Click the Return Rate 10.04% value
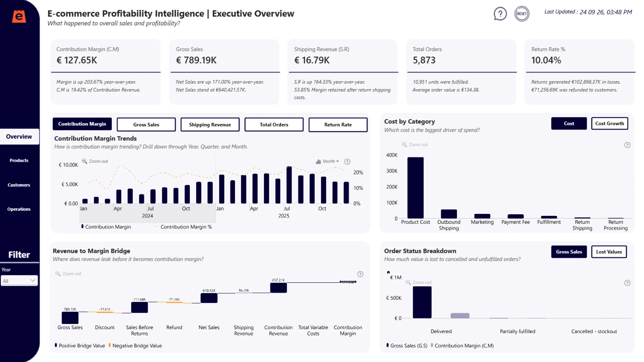Viewport: 644px width, 362px height. point(546,60)
